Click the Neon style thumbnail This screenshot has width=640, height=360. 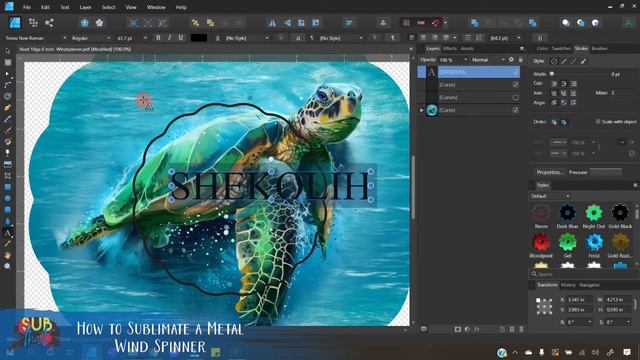click(541, 213)
